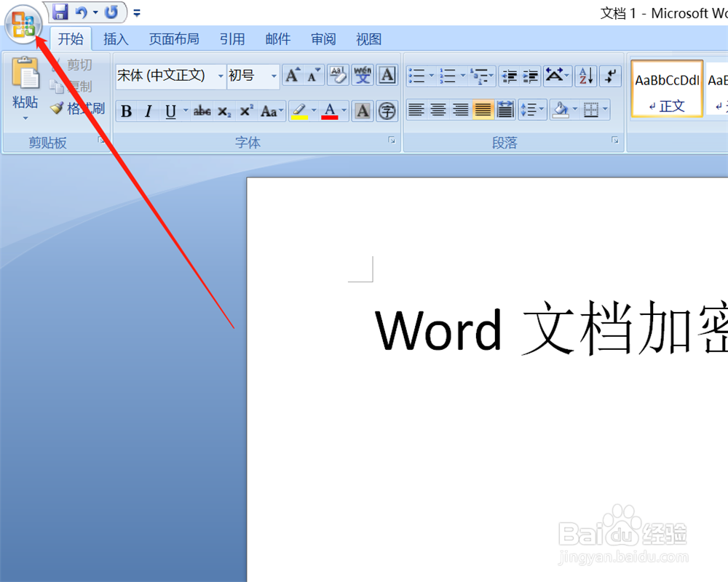Screen dimensions: 728x582
Task: Toggle strikethrough abc formatting
Action: [202, 111]
